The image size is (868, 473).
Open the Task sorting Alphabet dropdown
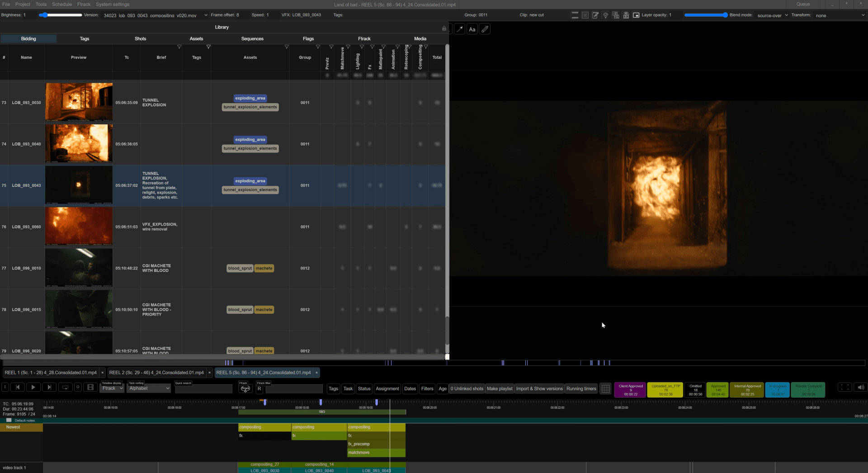click(149, 388)
